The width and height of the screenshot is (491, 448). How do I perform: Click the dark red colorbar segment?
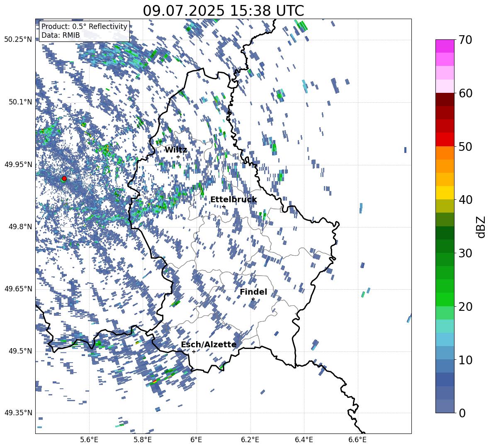(445, 99)
